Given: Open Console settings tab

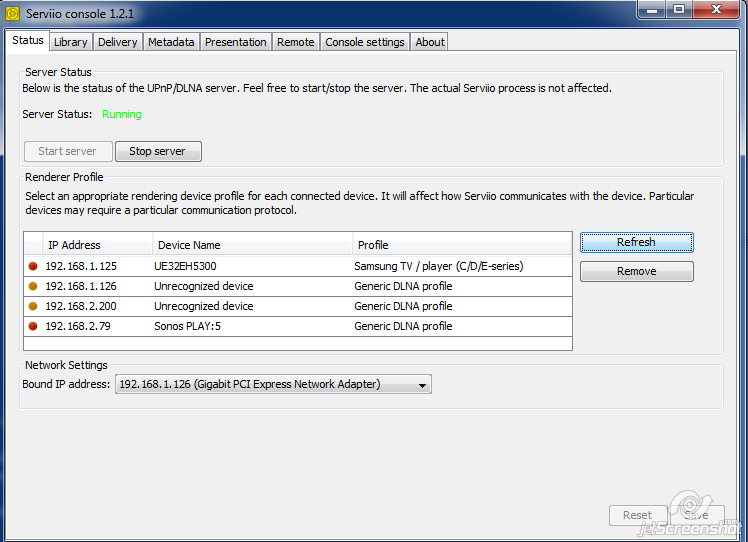Looking at the screenshot, I should [365, 42].
